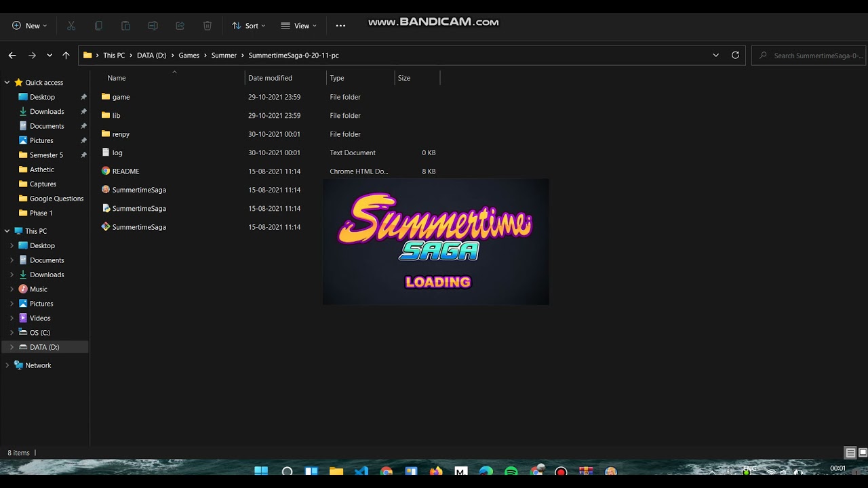
Task: Click Games in the address breadcrumb
Action: point(189,56)
